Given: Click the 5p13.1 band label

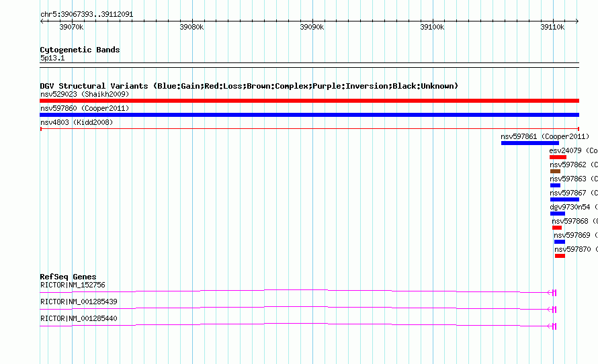Looking at the screenshot, I should [52, 58].
